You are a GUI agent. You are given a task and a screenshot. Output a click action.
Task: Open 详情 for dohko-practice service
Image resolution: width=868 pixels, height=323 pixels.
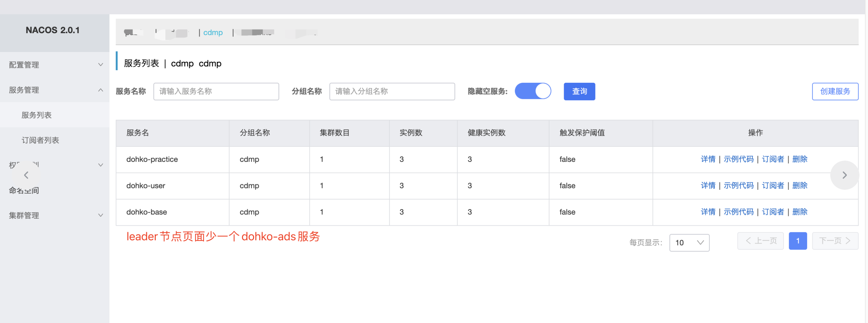point(708,159)
